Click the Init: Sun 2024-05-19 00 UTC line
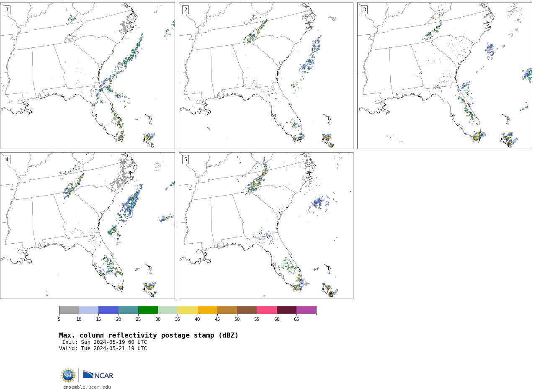 (x=105, y=342)
